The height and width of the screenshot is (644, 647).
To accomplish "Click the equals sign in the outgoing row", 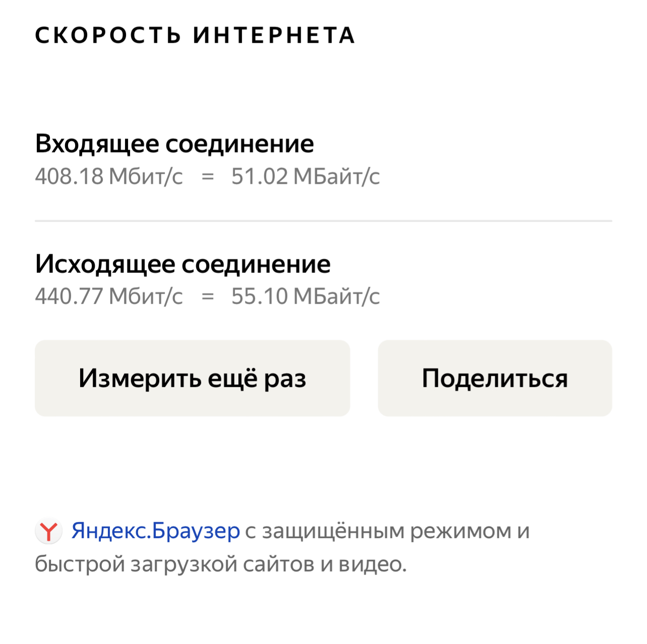I will (208, 297).
